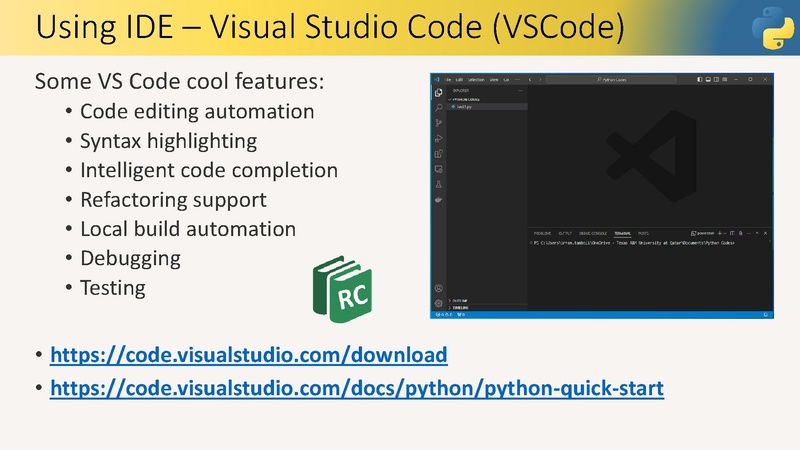
Task: Open the Testing flask icon
Action: click(439, 185)
